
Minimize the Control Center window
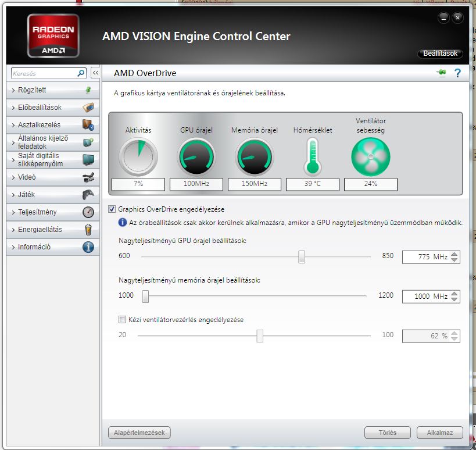click(443, 18)
